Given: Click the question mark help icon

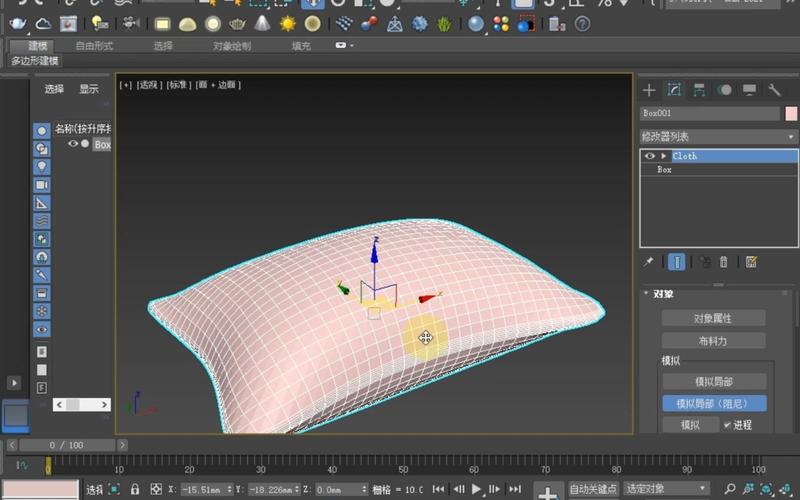Looking at the screenshot, I should click(x=582, y=23).
